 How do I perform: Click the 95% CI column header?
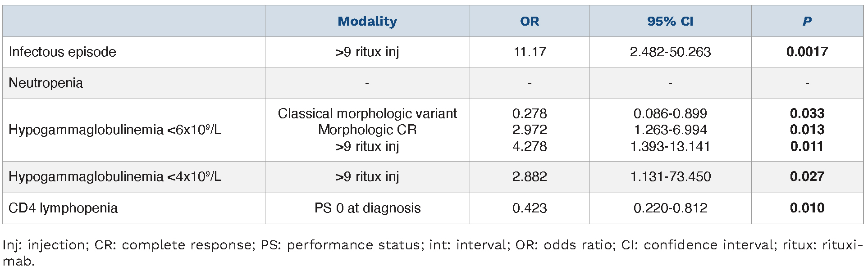click(x=670, y=21)
